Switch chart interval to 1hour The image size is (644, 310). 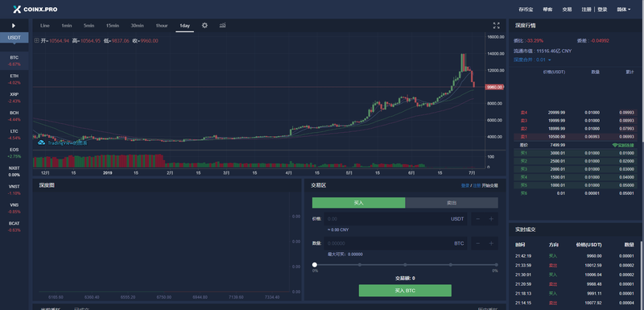pos(162,26)
